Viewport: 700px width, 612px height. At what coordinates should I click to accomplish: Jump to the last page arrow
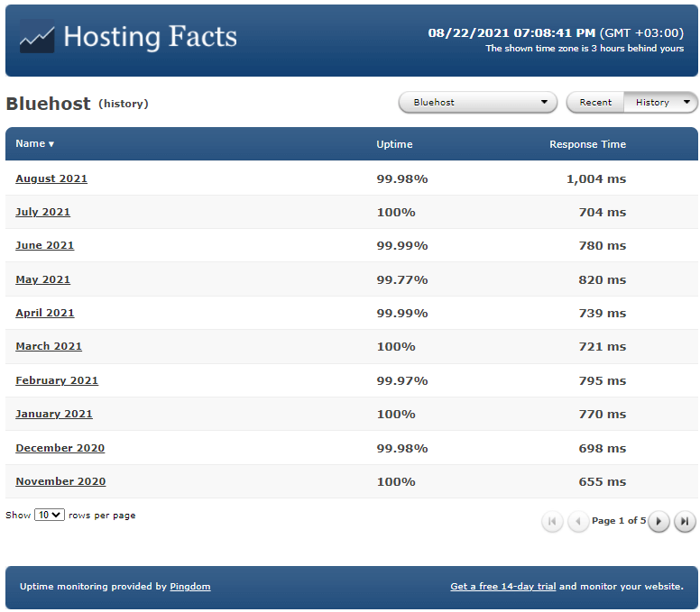(x=685, y=521)
